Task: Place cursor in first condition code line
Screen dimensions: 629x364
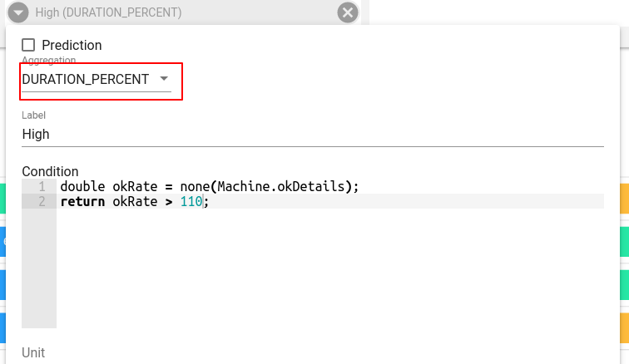Action: pos(208,187)
